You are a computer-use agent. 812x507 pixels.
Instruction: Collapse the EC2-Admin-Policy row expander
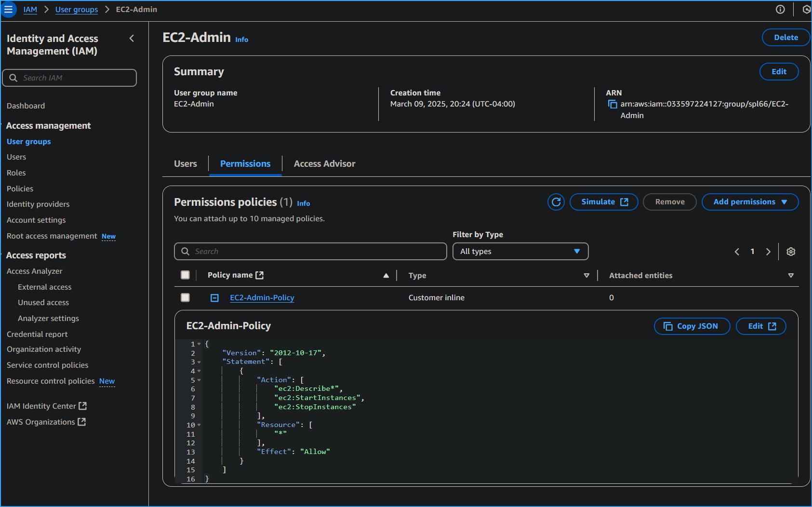click(215, 298)
